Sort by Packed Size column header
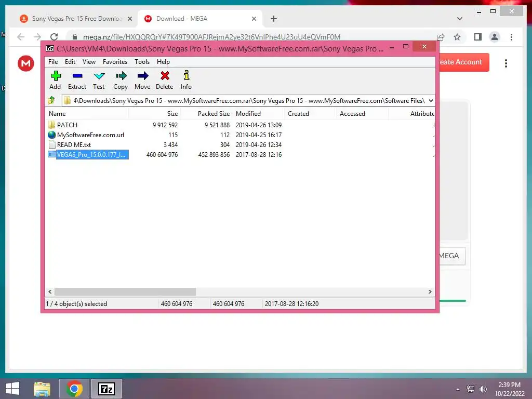 206,114
